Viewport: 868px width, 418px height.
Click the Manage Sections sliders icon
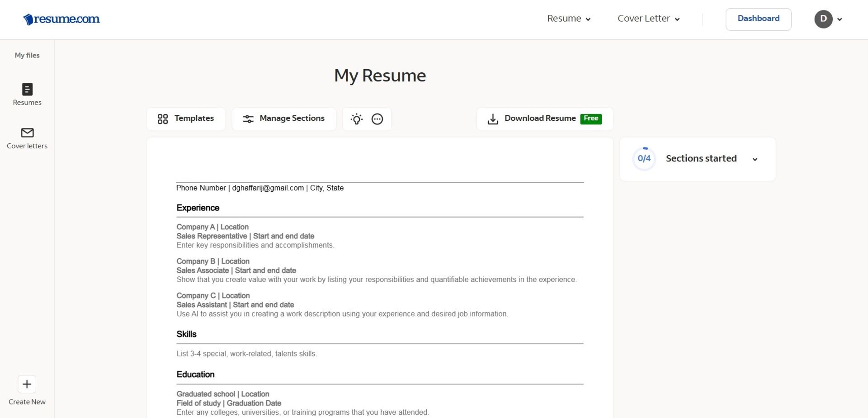pyautogui.click(x=248, y=119)
